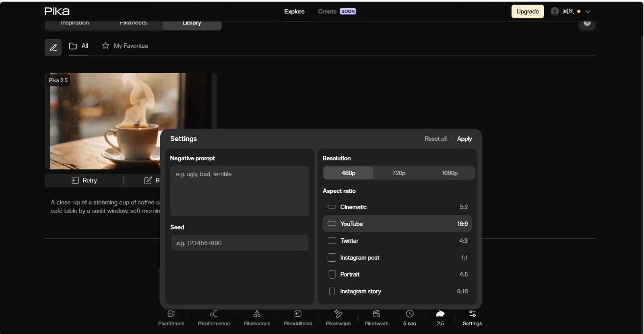
Task: Select the 720p resolution option
Action: click(x=399, y=173)
